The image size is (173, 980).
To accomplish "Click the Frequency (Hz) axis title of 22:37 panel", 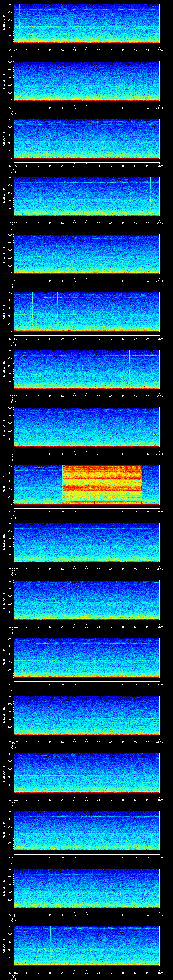I will (x=4, y=485).
